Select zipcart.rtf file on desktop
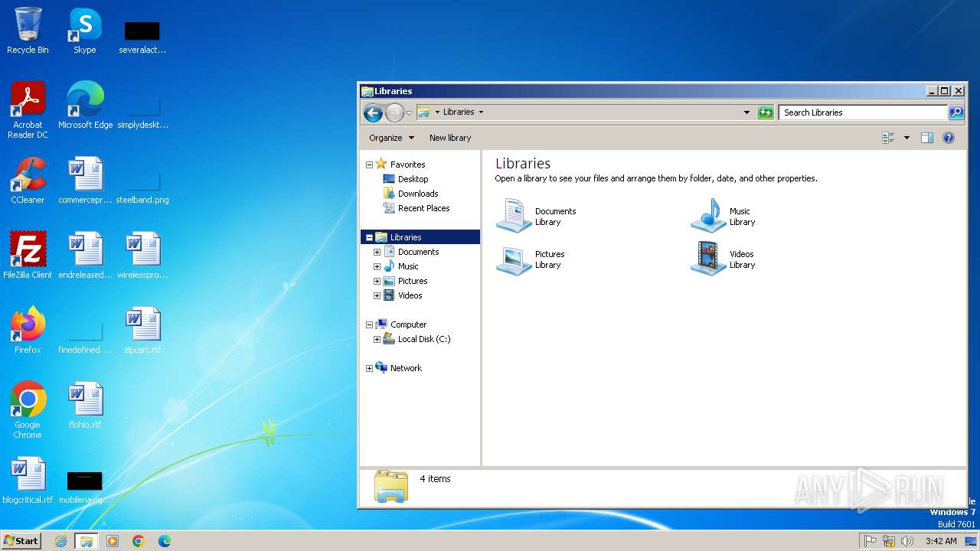 [142, 331]
